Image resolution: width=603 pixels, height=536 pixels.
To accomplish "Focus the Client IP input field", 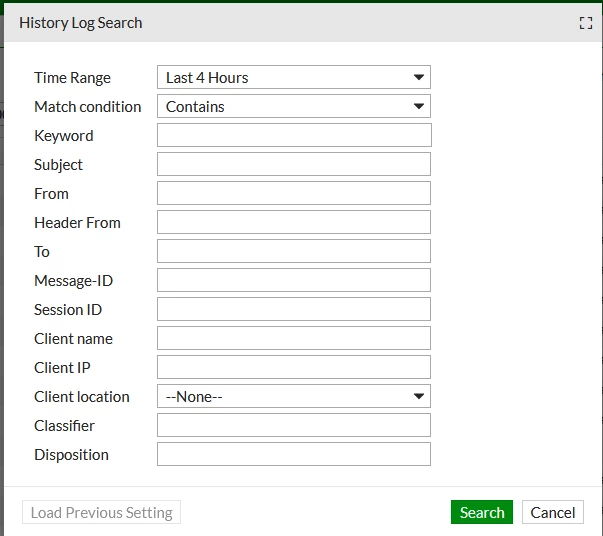I will point(294,367).
